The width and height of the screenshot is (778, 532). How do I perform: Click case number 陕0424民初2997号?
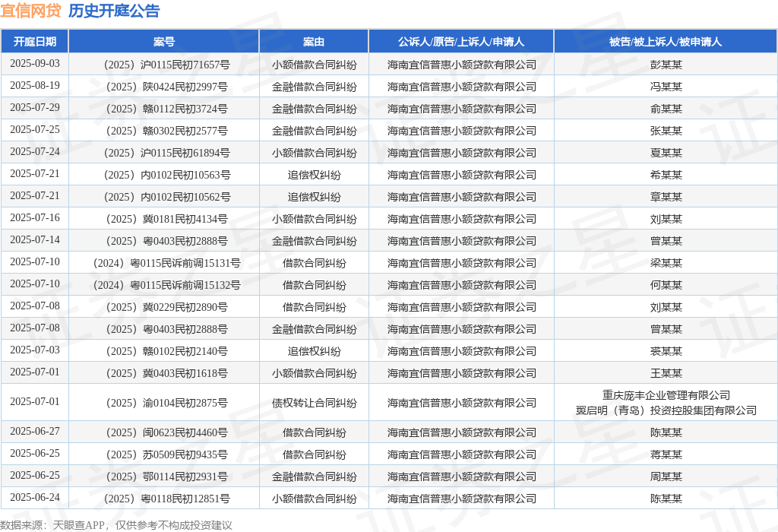(x=166, y=87)
